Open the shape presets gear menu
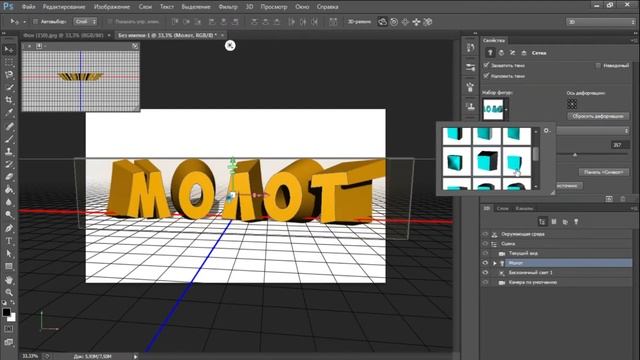Screen dimensions: 640x360 (547, 131)
